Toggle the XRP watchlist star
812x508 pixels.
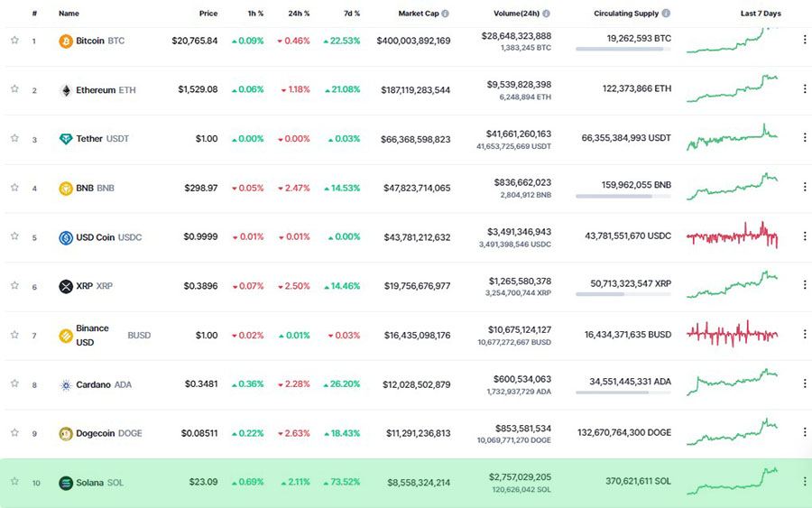[14, 285]
